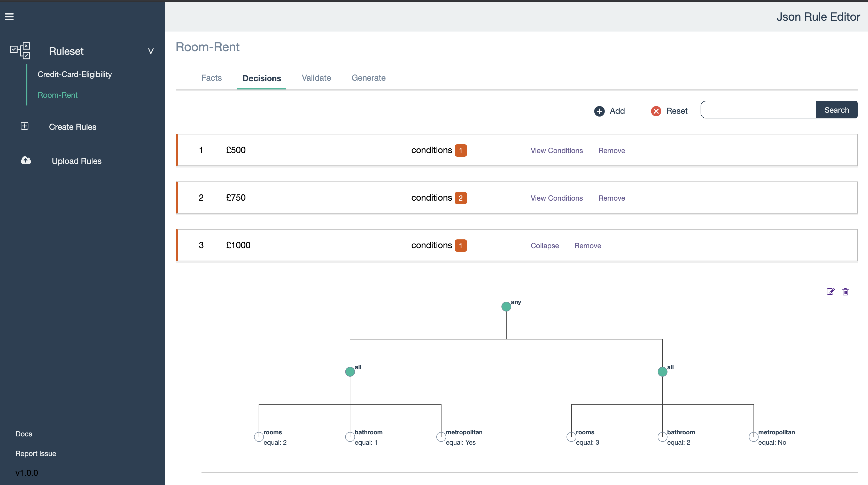
Task: Open the hamburger menu icon
Action: point(10,17)
